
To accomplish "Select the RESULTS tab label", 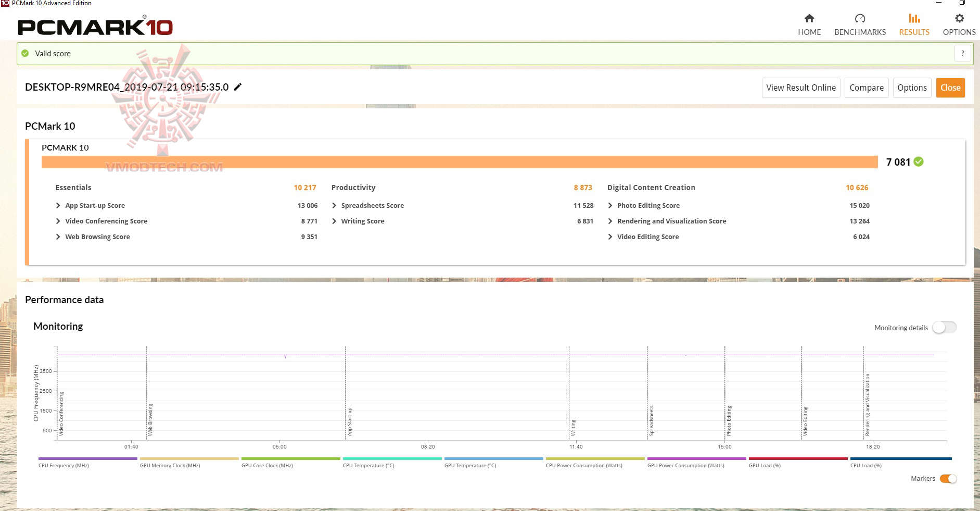I will click(914, 32).
